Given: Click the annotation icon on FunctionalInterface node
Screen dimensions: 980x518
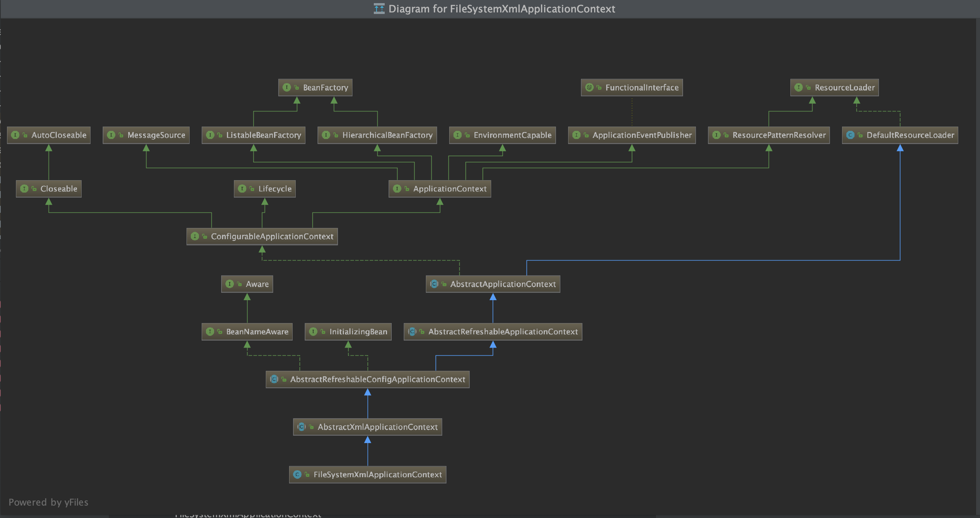Looking at the screenshot, I should pyautogui.click(x=589, y=87).
